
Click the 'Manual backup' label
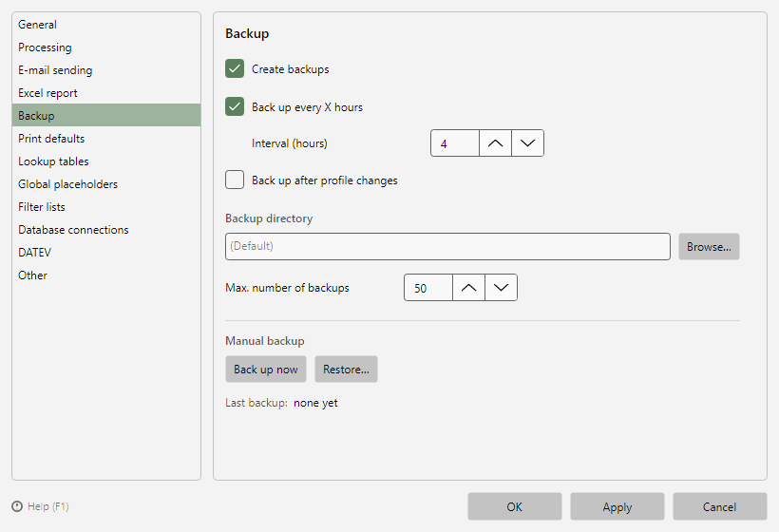265,341
